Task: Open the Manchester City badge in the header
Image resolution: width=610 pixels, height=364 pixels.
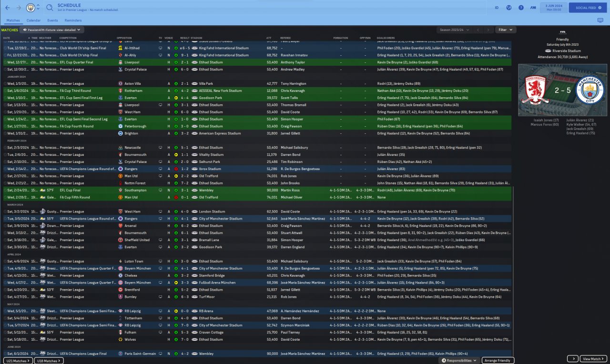Action: coord(30,8)
